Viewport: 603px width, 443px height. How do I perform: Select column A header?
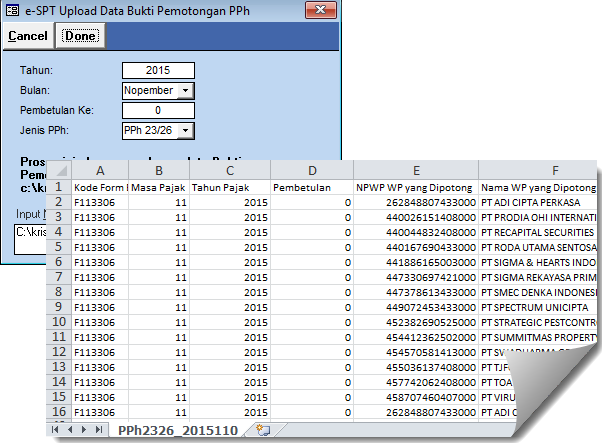point(100,170)
